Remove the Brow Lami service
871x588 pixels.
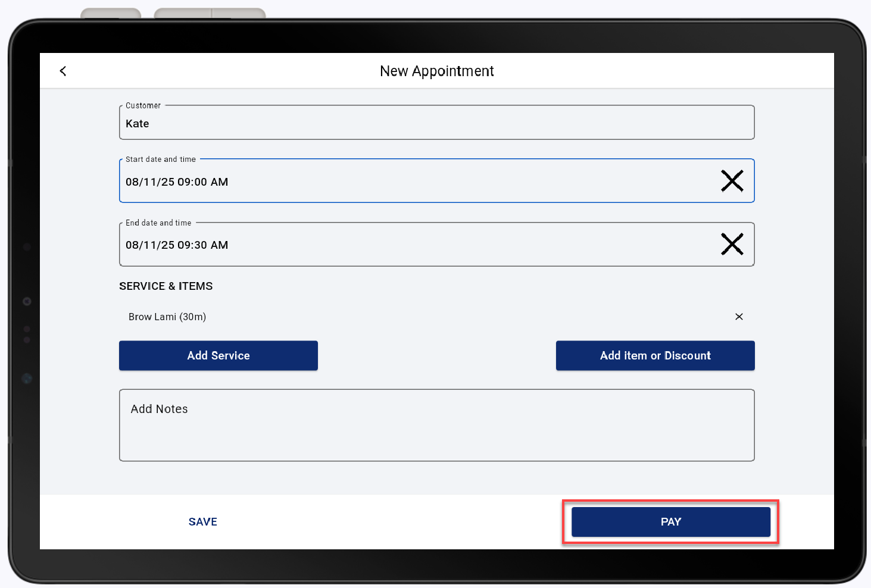739,317
